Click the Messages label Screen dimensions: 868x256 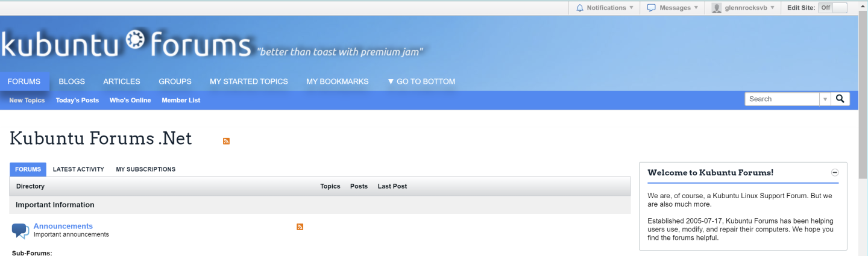point(675,8)
